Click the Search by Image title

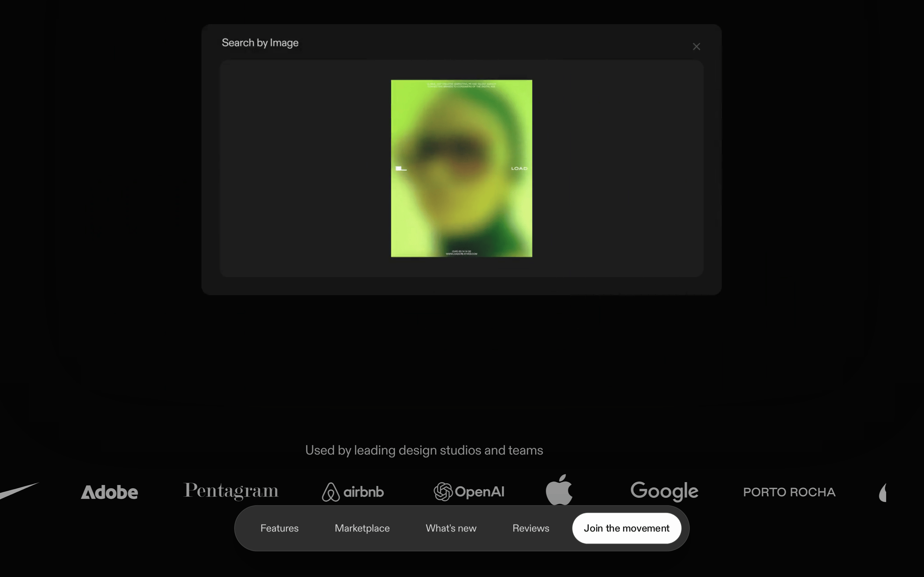(x=260, y=43)
